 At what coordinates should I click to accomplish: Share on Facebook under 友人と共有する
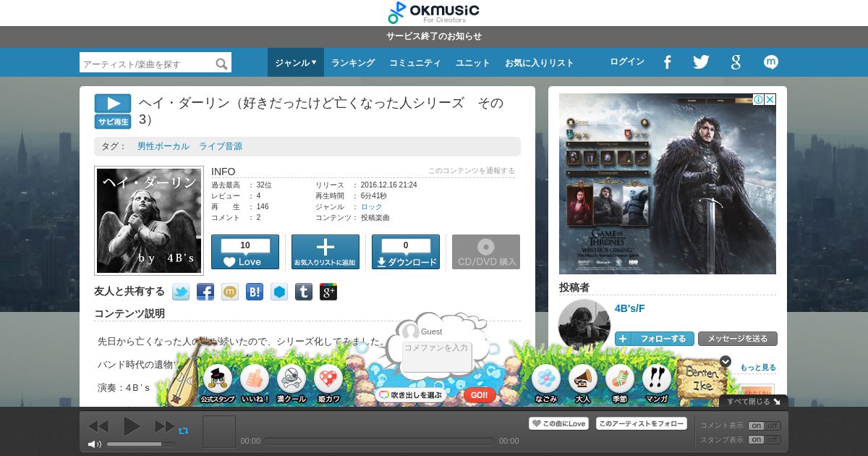(205, 292)
